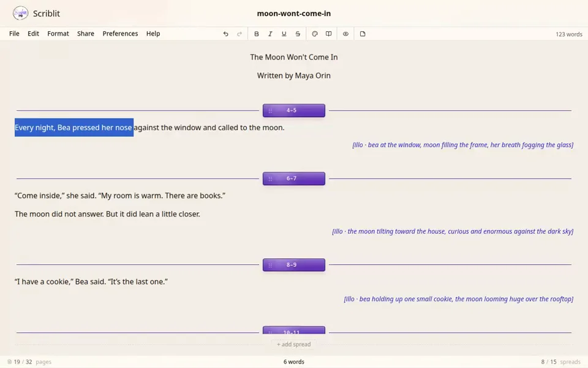Click the add spread button
This screenshot has height=368, width=588.
click(293, 344)
